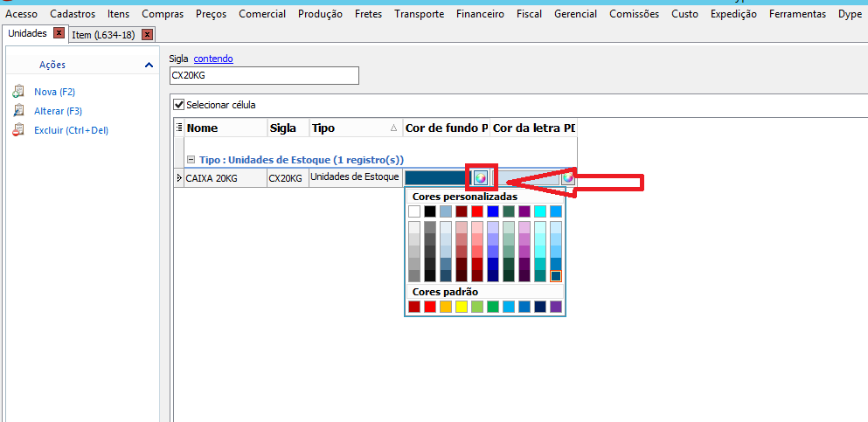Sort by the Tipo column header
The height and width of the screenshot is (422, 868).
pos(356,128)
